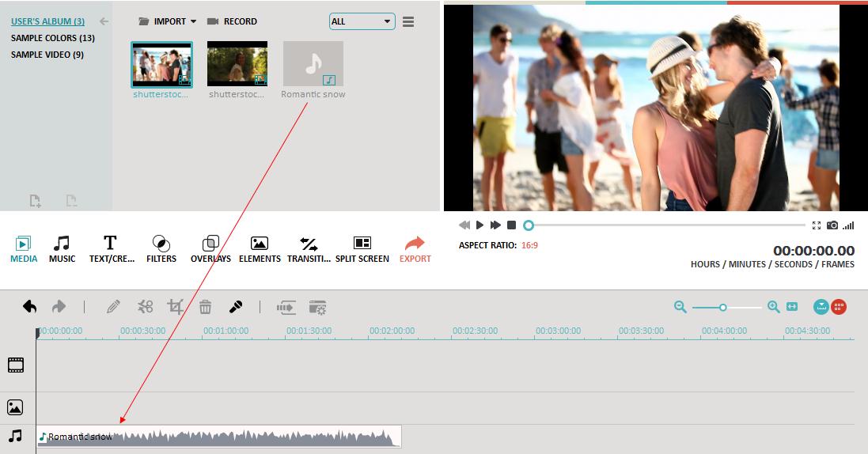Adjust the preview volume icon
The width and height of the screenshot is (868, 454).
(848, 225)
